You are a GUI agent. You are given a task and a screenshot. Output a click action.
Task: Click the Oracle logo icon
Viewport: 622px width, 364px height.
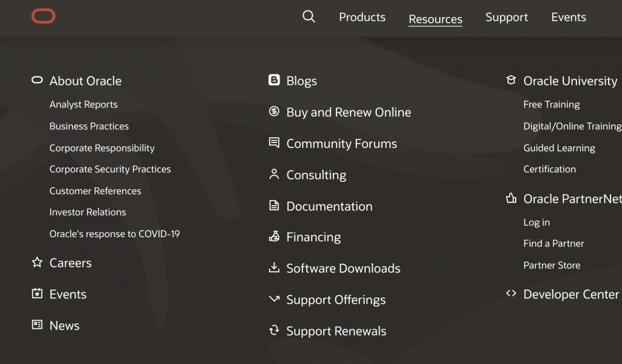(x=43, y=16)
